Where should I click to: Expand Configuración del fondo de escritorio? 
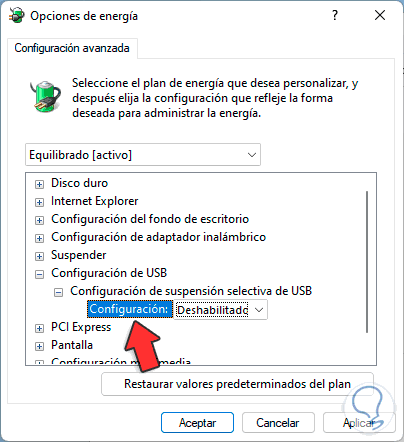tap(39, 220)
